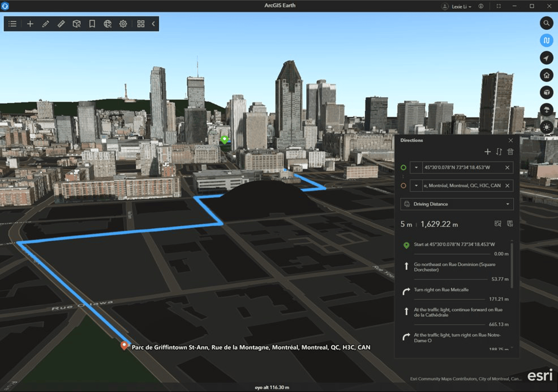This screenshot has width=558, height=392.
Task: Click the Add data plus icon in toolbar
Action: tap(30, 24)
